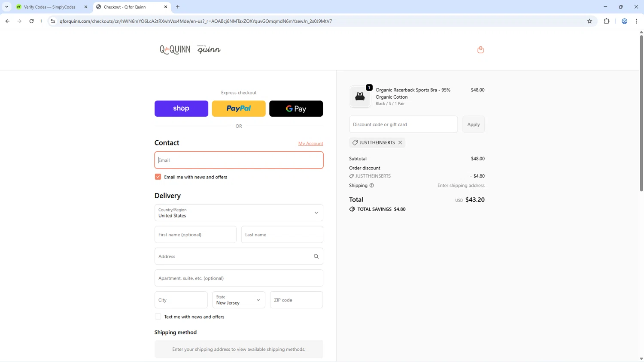644x362 pixels.
Task: Switch to Verify Codes SimplyCodes tab
Action: (x=49, y=7)
